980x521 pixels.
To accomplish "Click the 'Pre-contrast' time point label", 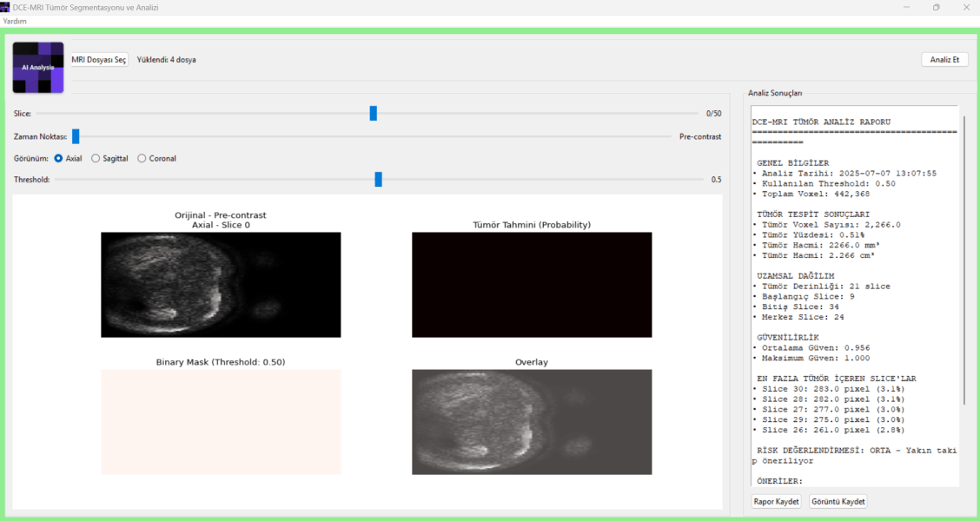I will pos(700,137).
